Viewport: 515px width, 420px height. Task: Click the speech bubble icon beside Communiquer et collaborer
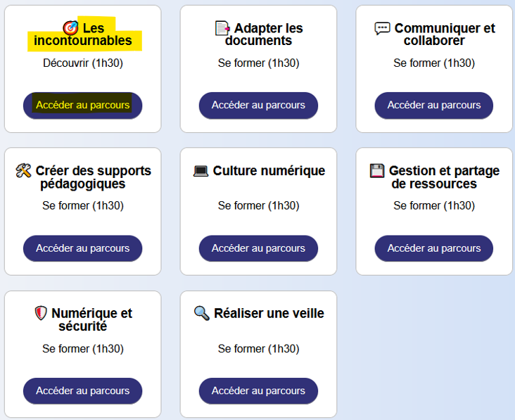pos(382,28)
